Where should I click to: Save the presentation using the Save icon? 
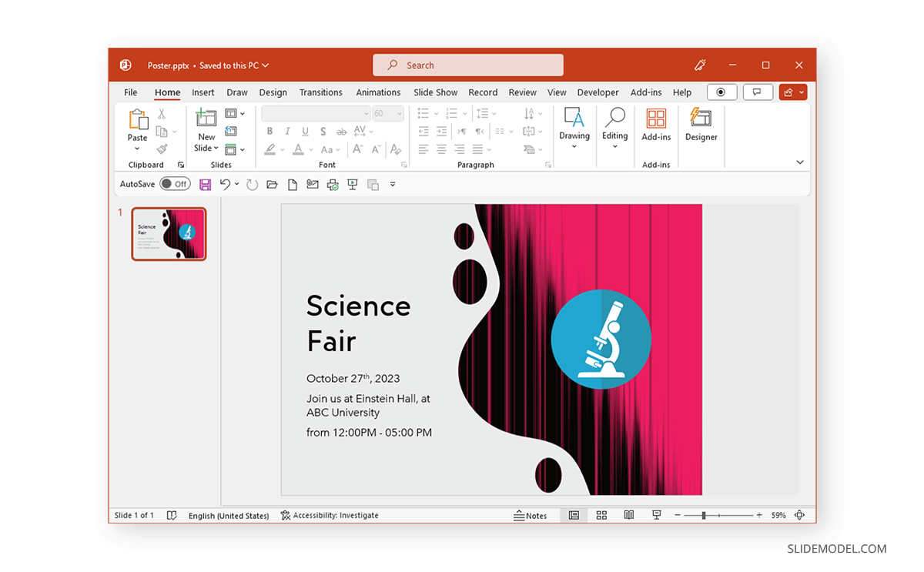click(x=205, y=184)
